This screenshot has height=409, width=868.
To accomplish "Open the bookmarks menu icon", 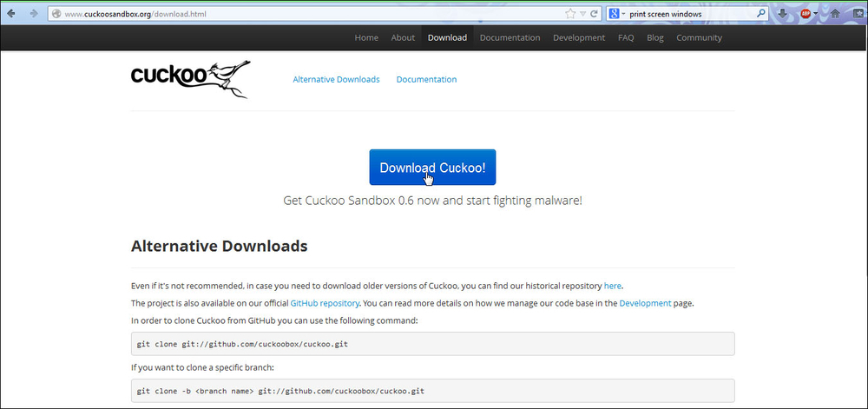I will 858,14.
